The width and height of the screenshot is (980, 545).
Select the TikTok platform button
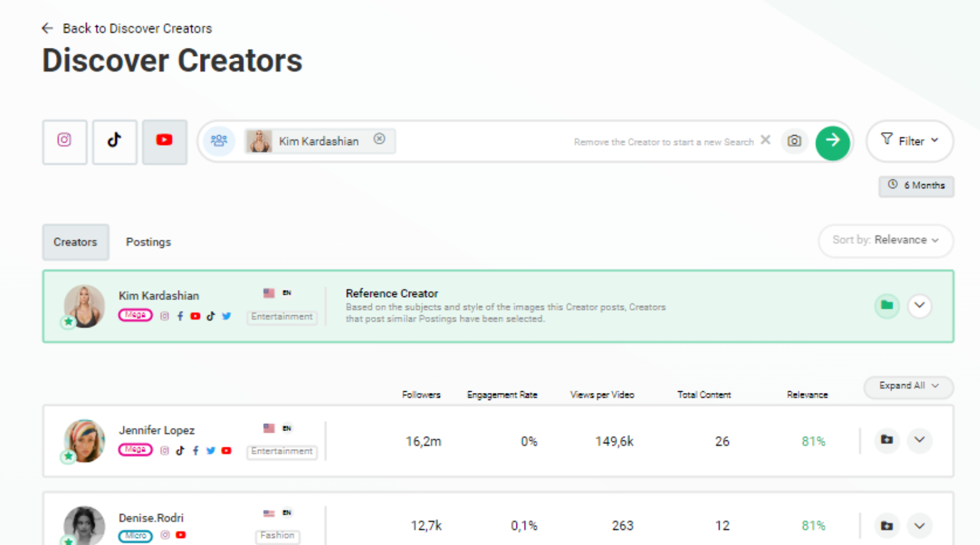(x=115, y=142)
